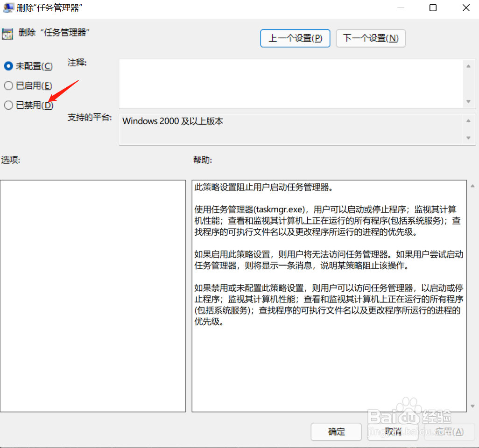Image resolution: width=479 pixels, height=448 pixels.
Task: Click help paragraph starting 如果禁用或未配置
Action: point(329,305)
